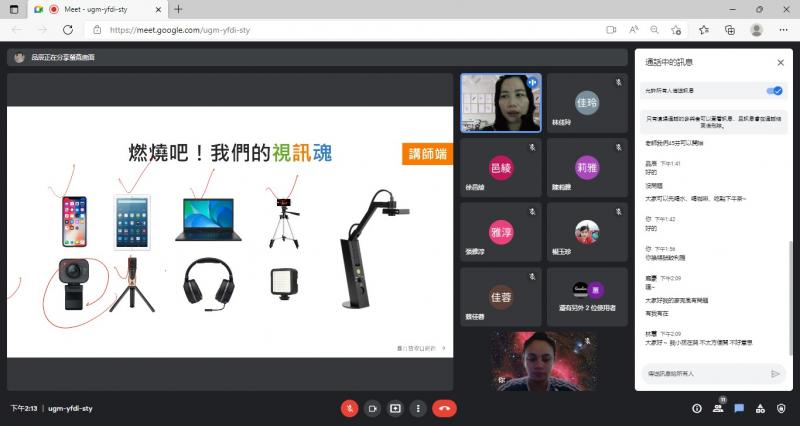Leave the call with the red hang-up button
Viewport: 800px width, 426px height.
[x=444, y=409]
